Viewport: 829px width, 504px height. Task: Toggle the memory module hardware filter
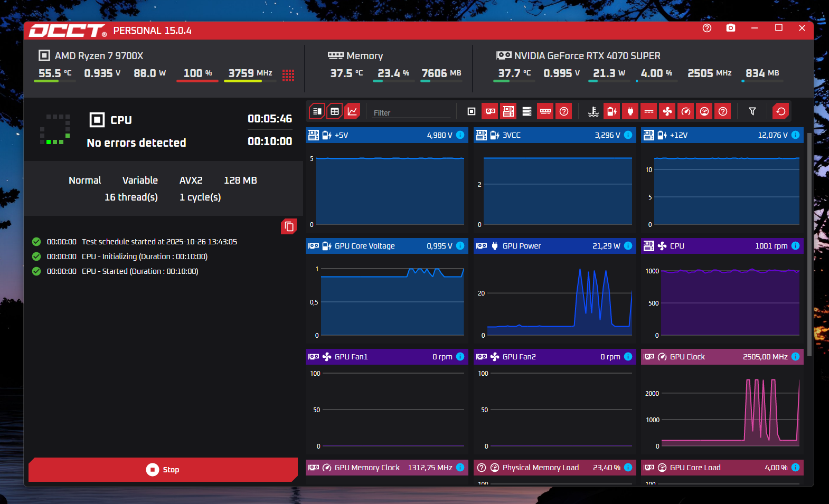coord(545,111)
